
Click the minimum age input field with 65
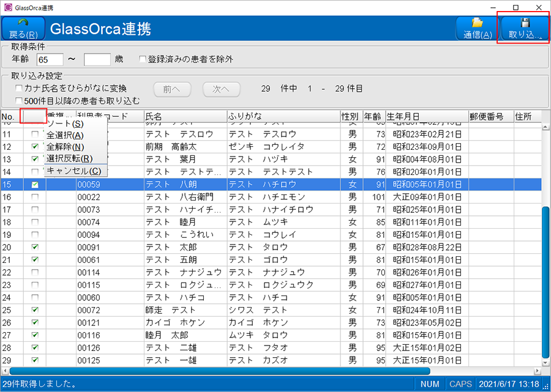[50, 59]
